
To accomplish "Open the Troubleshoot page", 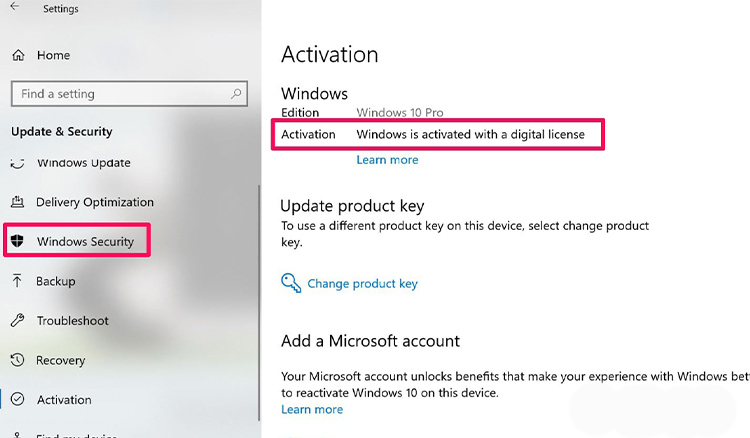I will (74, 321).
